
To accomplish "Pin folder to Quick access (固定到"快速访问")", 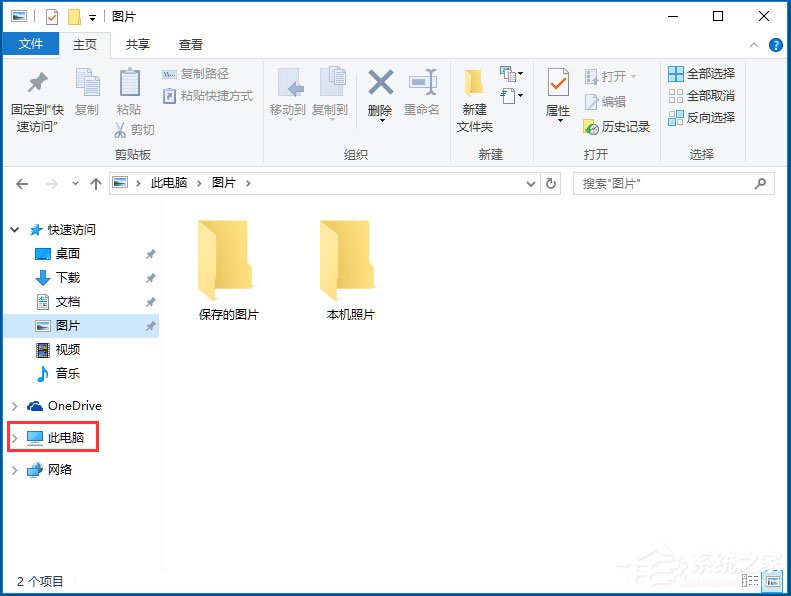I will 37,102.
